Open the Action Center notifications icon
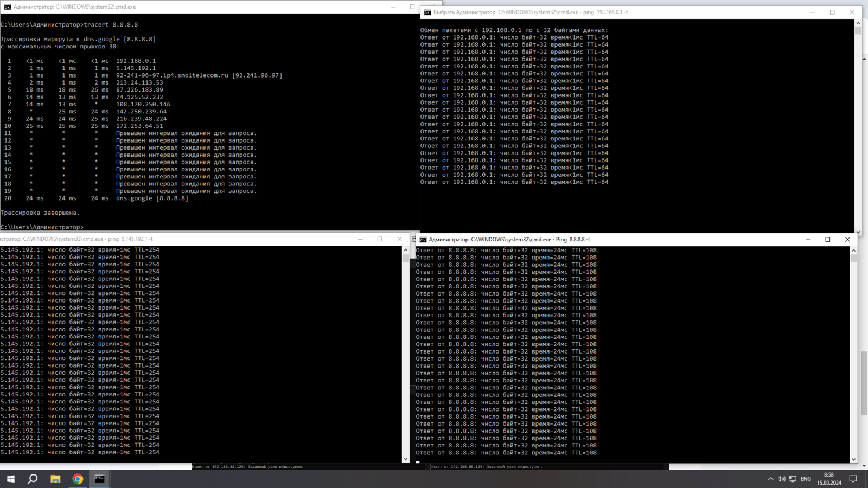 pyautogui.click(x=853, y=479)
